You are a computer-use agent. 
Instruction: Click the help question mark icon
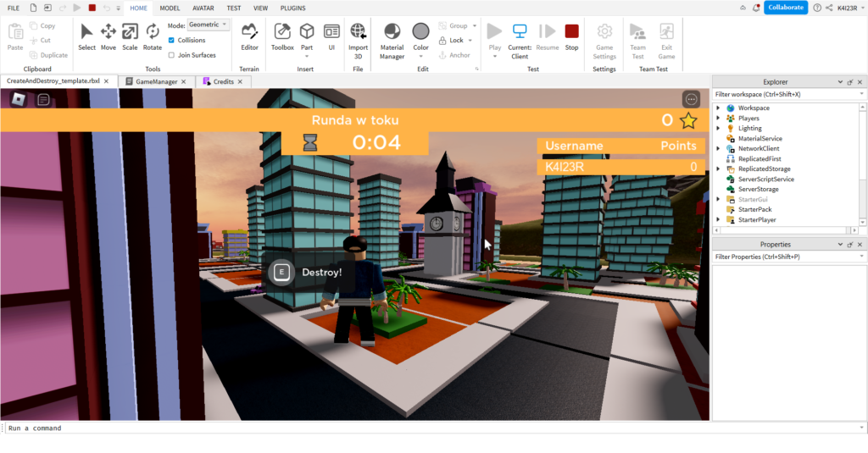(x=817, y=8)
